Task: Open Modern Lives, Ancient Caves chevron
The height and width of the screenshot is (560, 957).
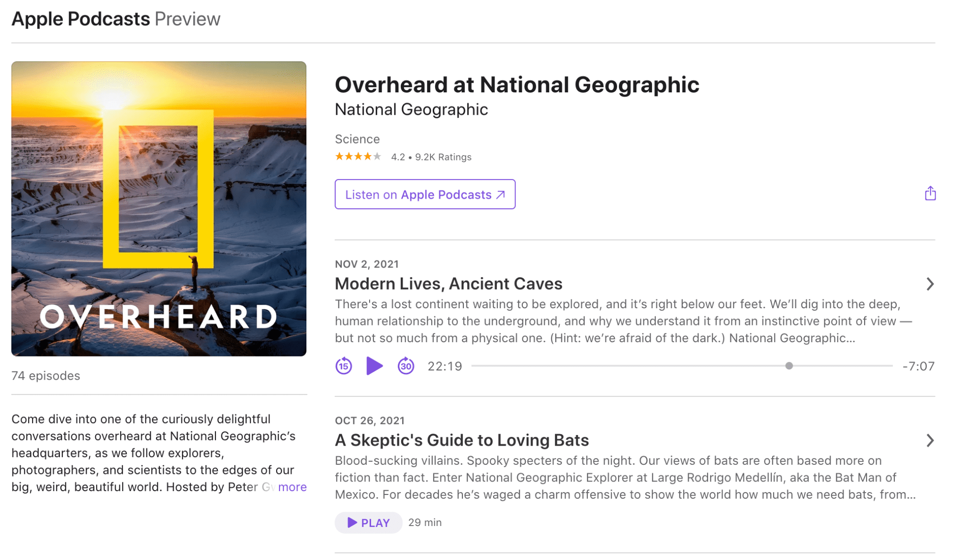Action: tap(930, 284)
